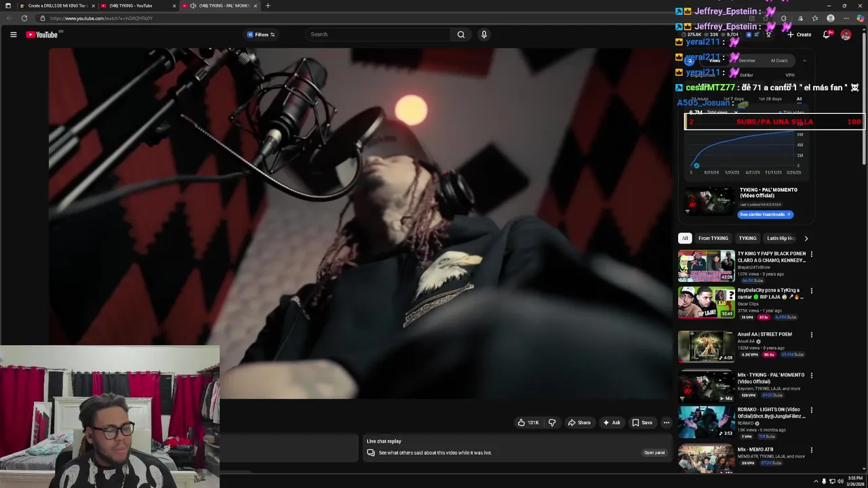The height and width of the screenshot is (488, 868).
Task: Select the 'Latin Hip Hop' chip
Action: pyautogui.click(x=781, y=238)
